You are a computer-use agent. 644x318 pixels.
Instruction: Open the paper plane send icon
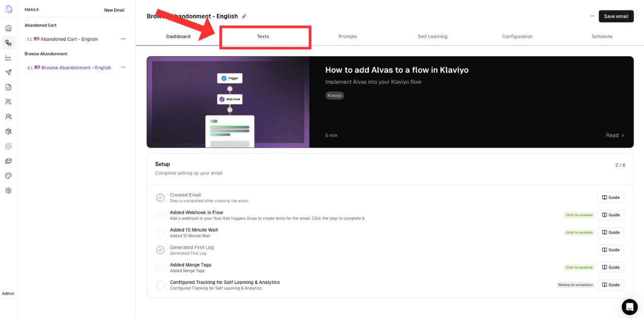[8, 72]
